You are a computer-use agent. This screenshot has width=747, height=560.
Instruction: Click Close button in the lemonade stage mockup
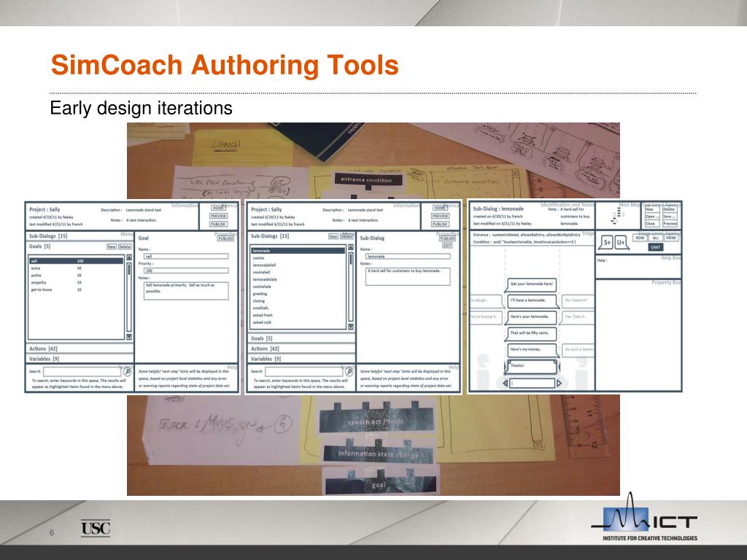652,223
